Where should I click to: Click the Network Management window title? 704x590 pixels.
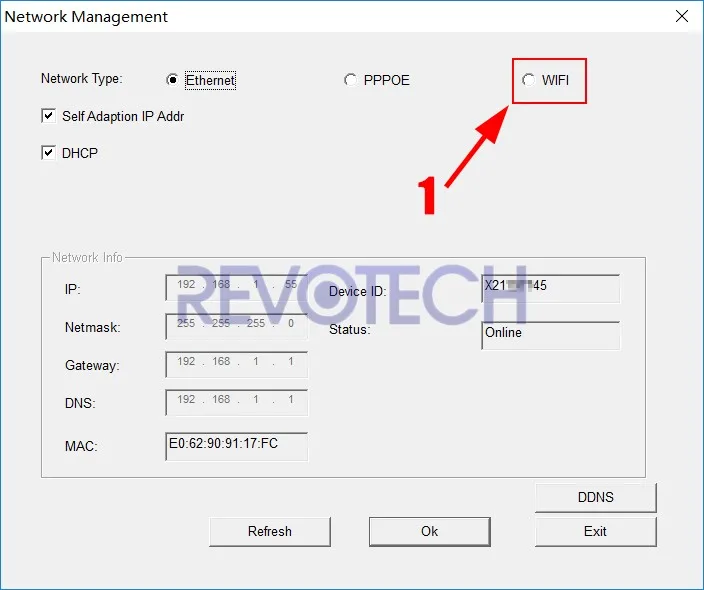click(x=86, y=17)
